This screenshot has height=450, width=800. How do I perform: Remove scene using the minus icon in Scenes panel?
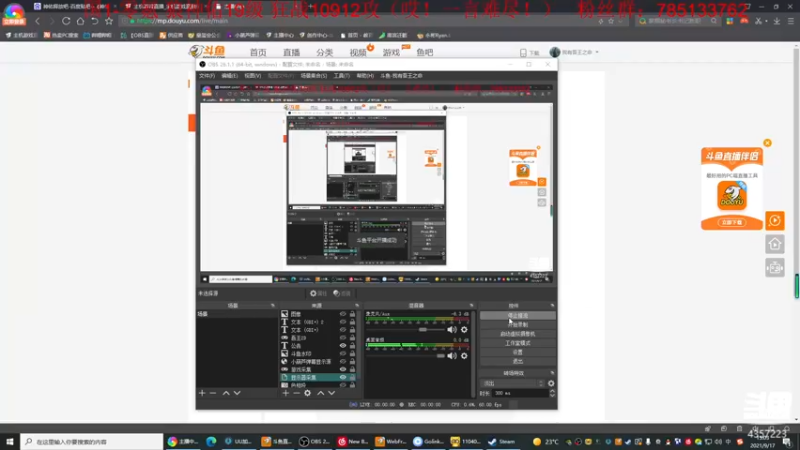213,393
